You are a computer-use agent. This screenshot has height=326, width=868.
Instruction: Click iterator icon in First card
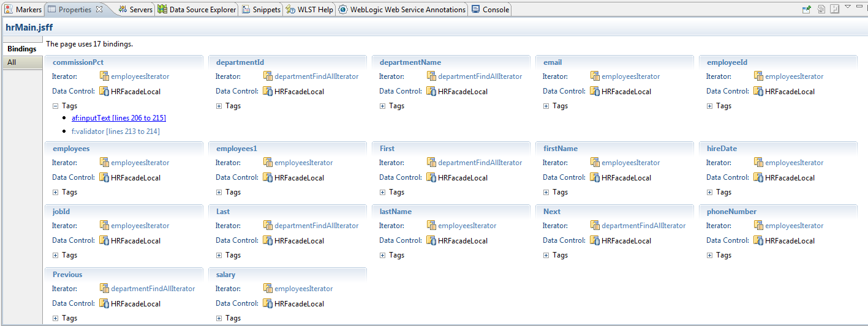(x=431, y=162)
